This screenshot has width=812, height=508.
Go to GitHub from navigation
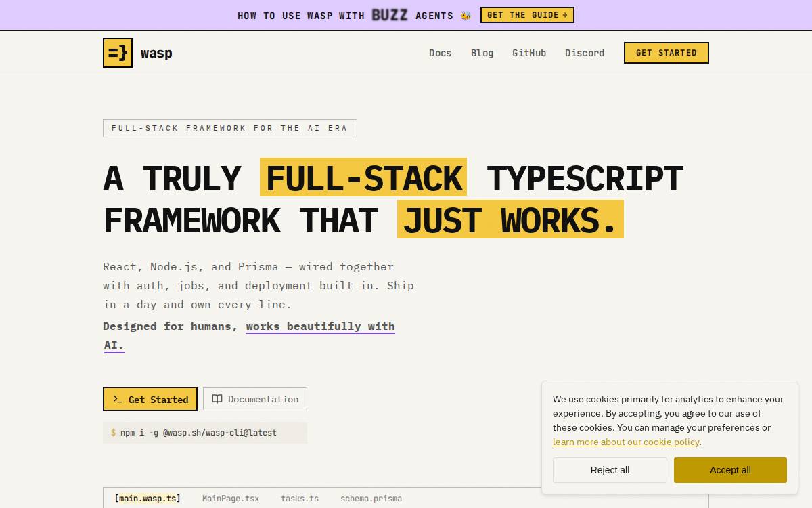click(529, 53)
